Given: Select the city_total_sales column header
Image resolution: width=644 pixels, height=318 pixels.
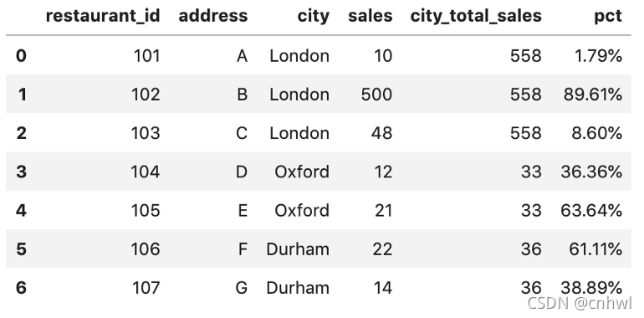Looking at the screenshot, I should click(x=476, y=17).
